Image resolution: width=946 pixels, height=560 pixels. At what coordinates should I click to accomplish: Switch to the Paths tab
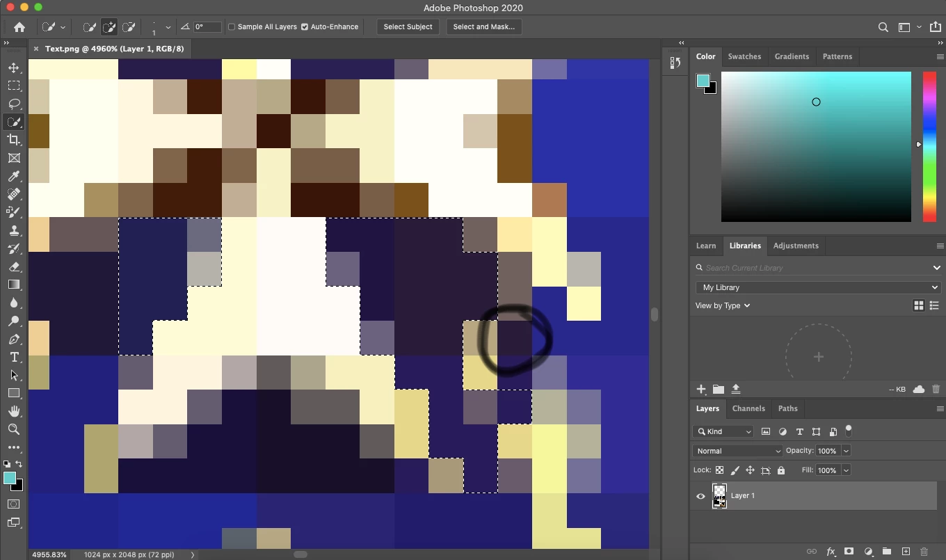(x=787, y=408)
